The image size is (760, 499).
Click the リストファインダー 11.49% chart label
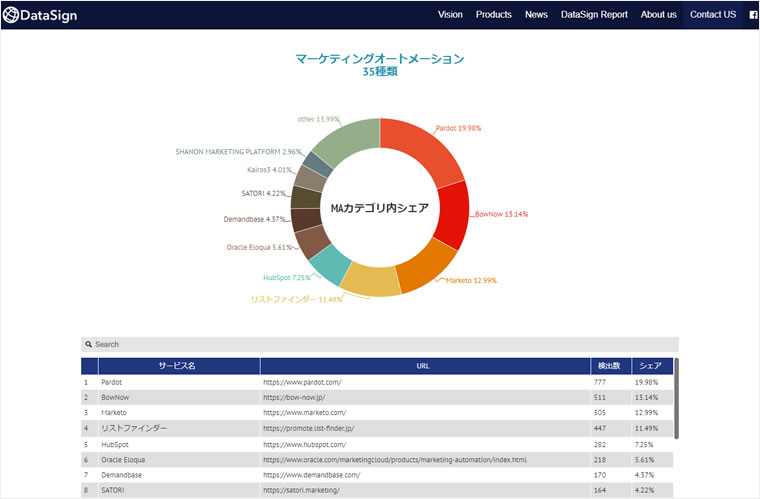(296, 299)
